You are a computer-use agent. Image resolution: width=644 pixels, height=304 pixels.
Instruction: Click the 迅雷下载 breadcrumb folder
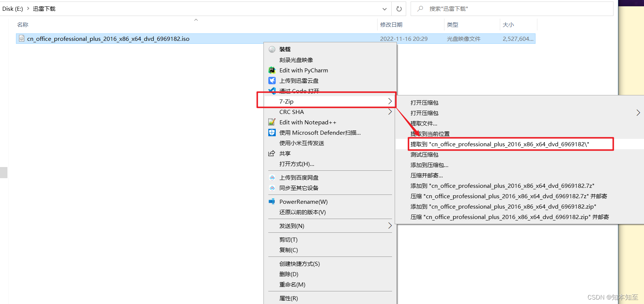tap(44, 9)
